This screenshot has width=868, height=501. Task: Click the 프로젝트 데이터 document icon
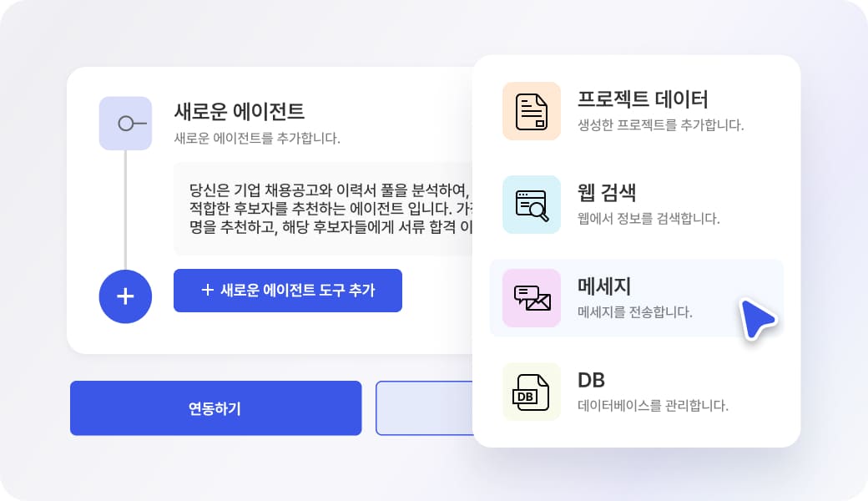pyautogui.click(x=532, y=111)
